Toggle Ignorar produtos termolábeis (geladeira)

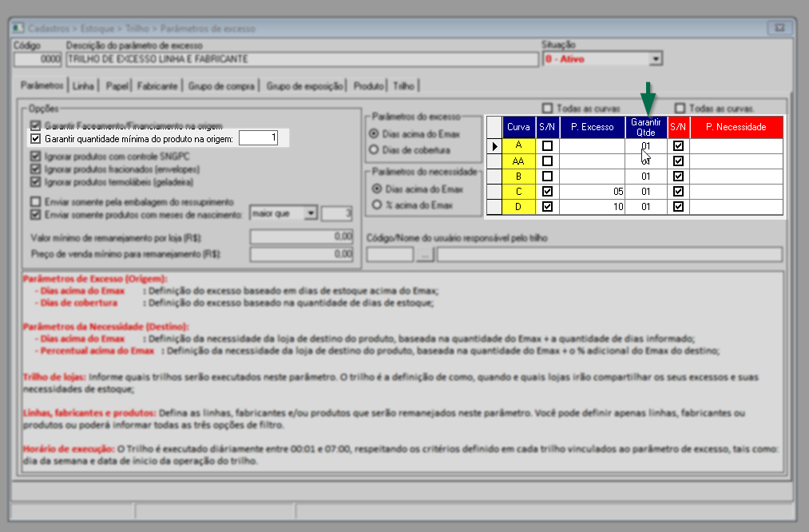pyautogui.click(x=35, y=181)
